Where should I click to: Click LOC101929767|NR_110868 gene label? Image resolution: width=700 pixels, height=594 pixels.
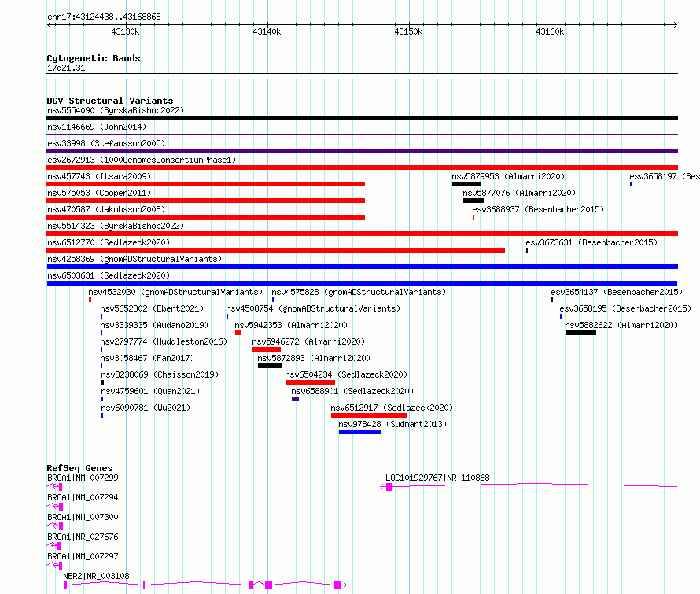(x=437, y=478)
